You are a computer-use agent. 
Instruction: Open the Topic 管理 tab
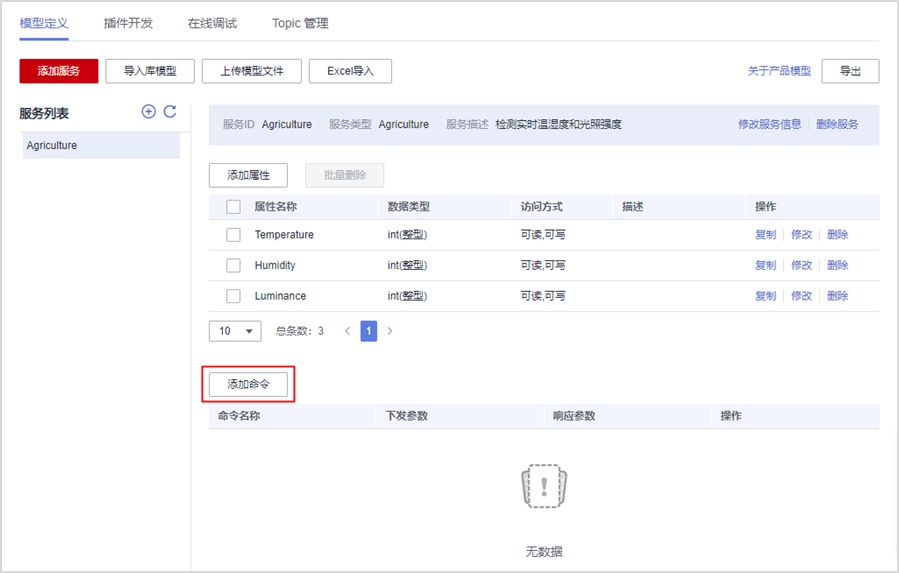tap(300, 23)
